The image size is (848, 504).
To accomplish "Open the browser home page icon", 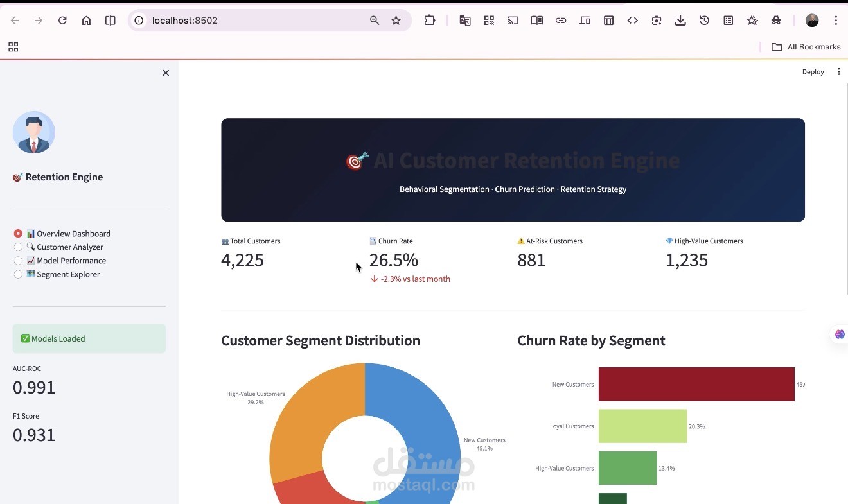I will pos(86,21).
